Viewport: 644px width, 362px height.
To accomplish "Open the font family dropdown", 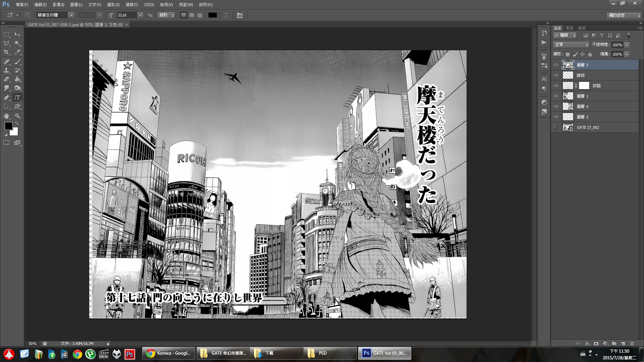I will tap(71, 15).
